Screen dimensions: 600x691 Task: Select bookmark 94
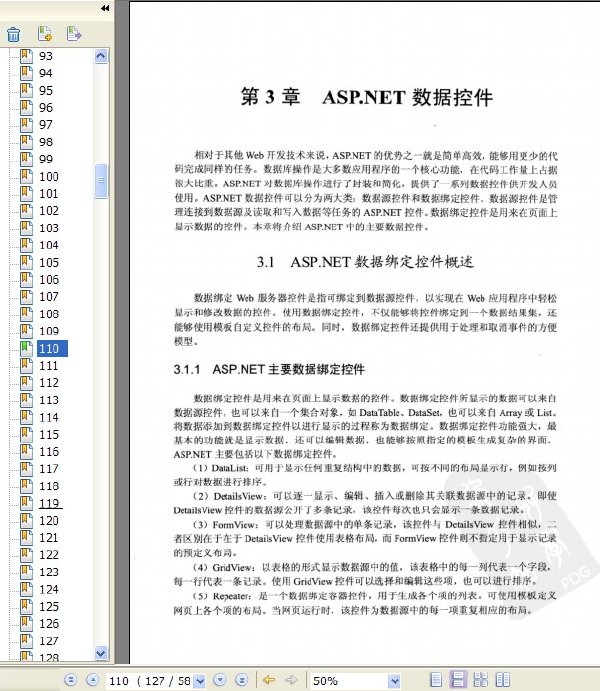click(x=46, y=73)
